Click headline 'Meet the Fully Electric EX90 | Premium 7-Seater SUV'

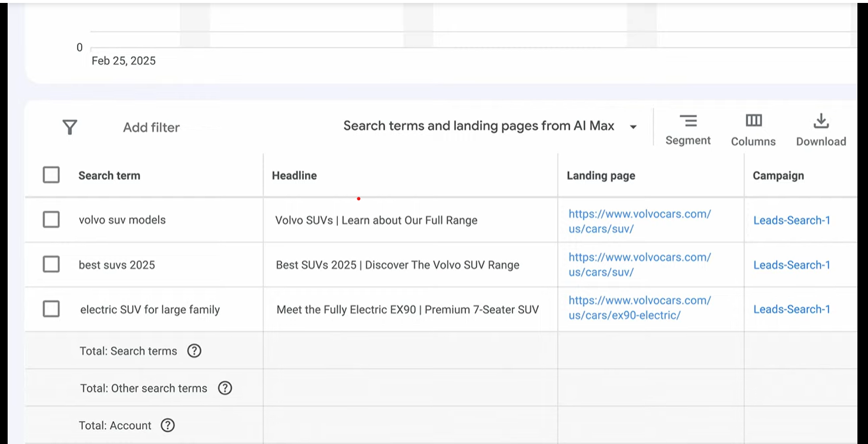[408, 310]
